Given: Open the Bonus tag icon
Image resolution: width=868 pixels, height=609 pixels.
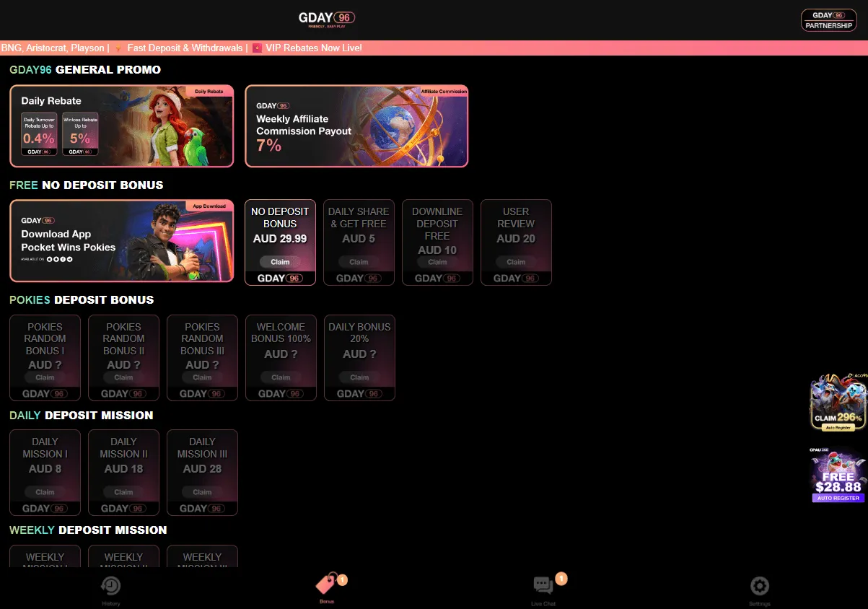Looking at the screenshot, I should coord(326,584).
